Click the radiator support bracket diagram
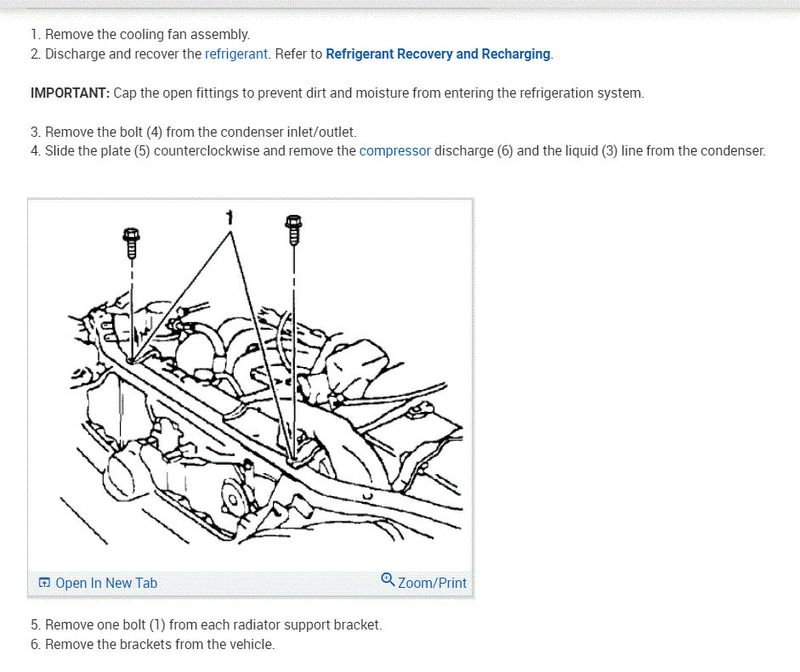The height and width of the screenshot is (672, 800). click(251, 385)
